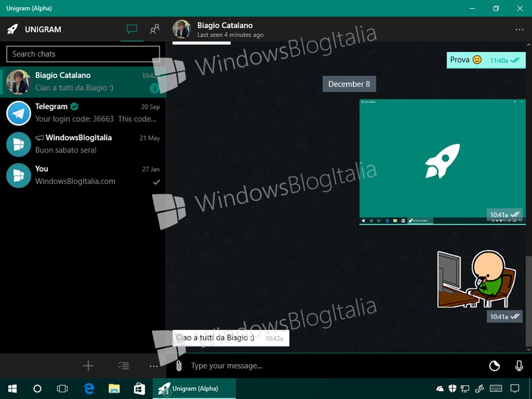Open Cortana circle on taskbar
The height and width of the screenshot is (399, 532).
[37, 389]
